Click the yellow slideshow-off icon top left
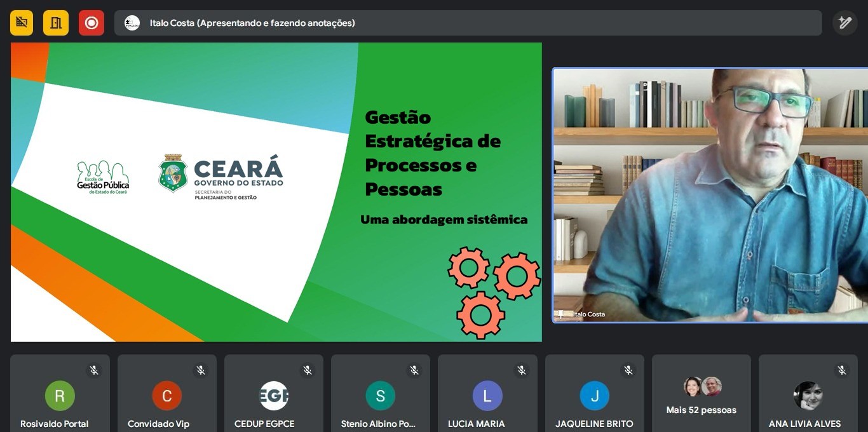Image resolution: width=868 pixels, height=432 pixels. [22, 23]
